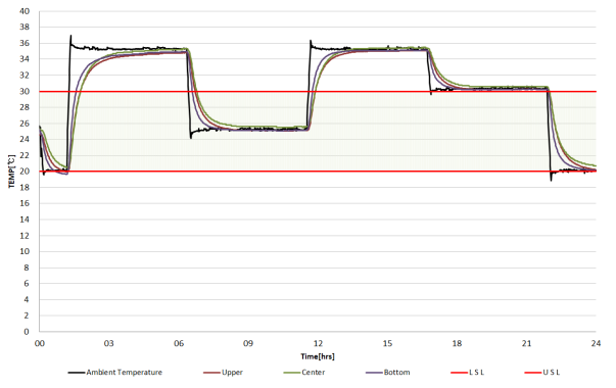The image size is (616, 388).
Task: Click the red Upper legend line
Action: (212, 372)
